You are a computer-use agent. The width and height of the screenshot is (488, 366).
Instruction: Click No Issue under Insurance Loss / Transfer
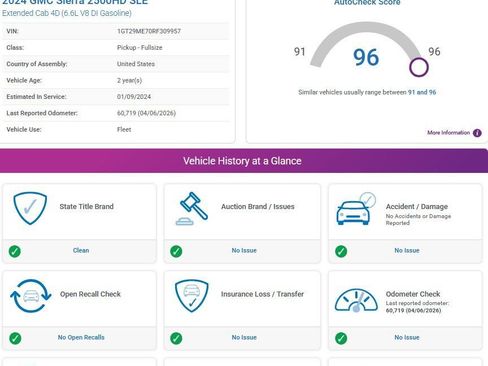(244, 337)
